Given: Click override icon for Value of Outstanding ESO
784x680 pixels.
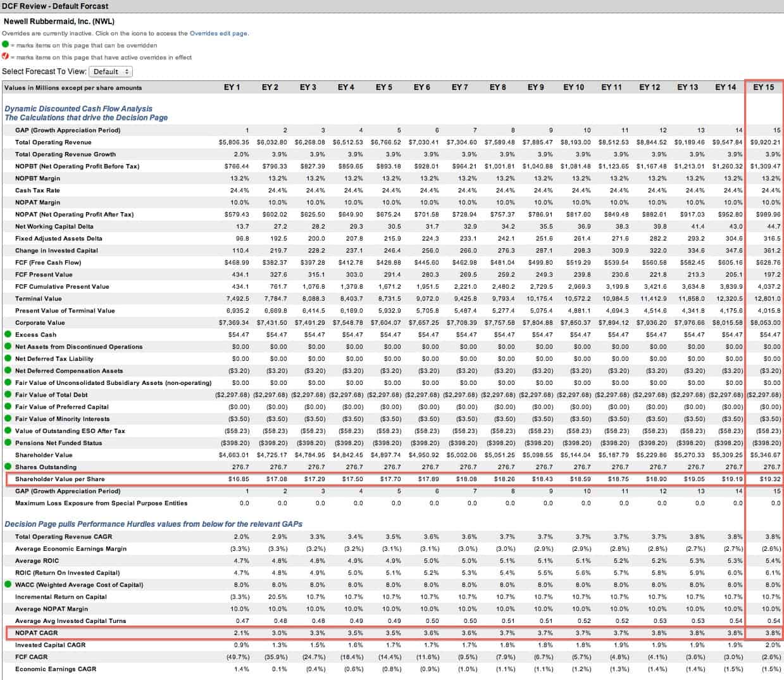Looking at the screenshot, I should [8, 431].
